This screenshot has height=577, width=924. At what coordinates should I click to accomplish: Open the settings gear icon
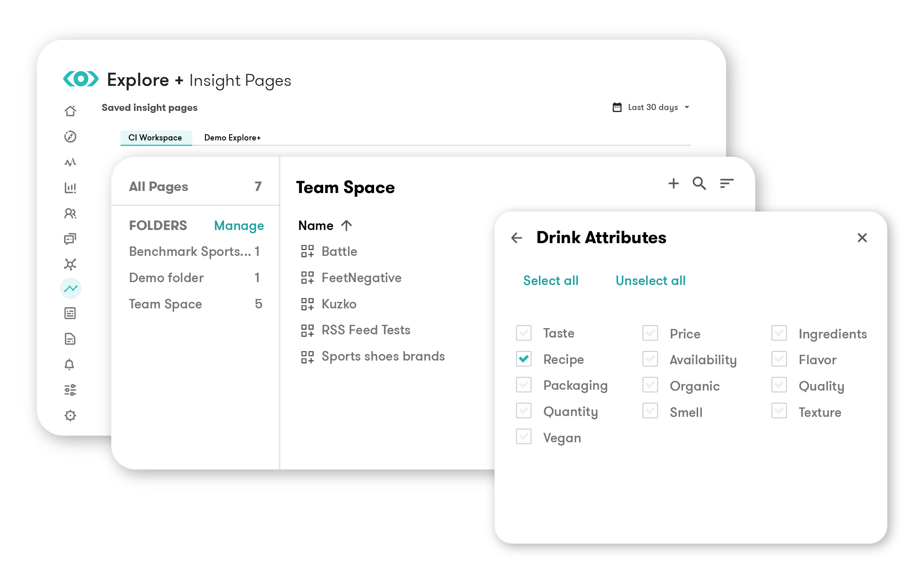(x=71, y=415)
